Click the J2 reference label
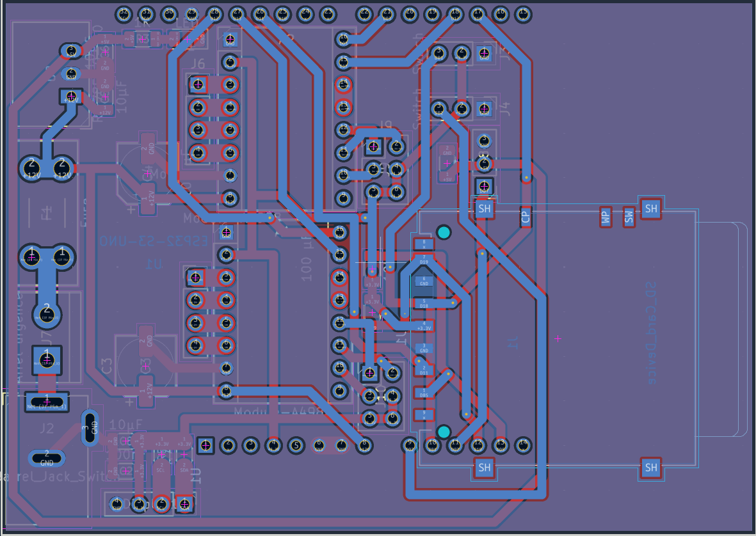 pyautogui.click(x=46, y=428)
